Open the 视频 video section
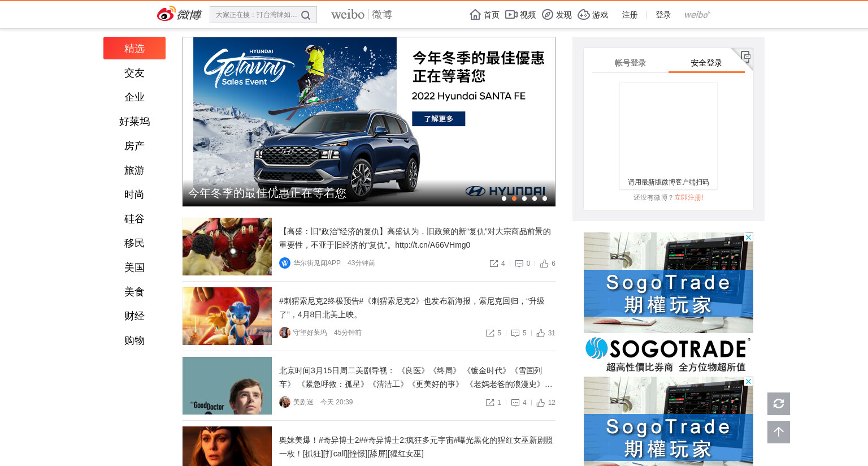This screenshot has height=466, width=868. [520, 15]
